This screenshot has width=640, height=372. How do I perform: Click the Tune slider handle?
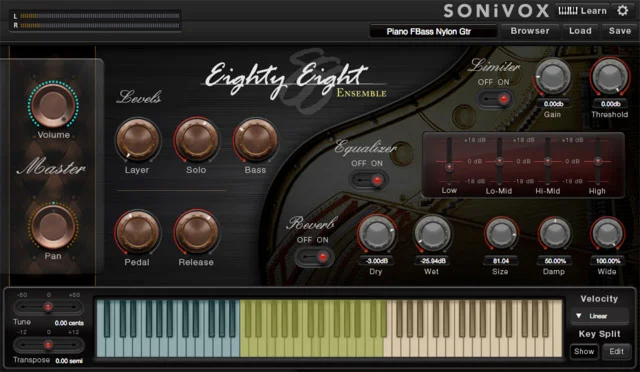(x=48, y=307)
